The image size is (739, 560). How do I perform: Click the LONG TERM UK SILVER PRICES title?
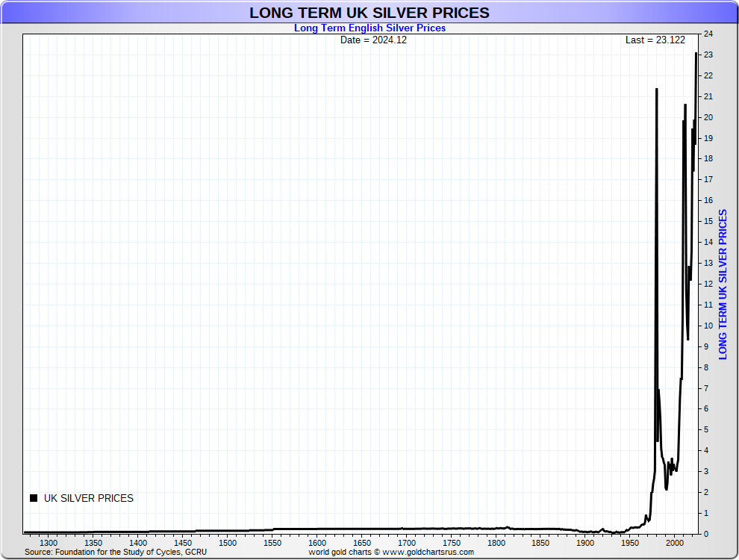click(369, 13)
